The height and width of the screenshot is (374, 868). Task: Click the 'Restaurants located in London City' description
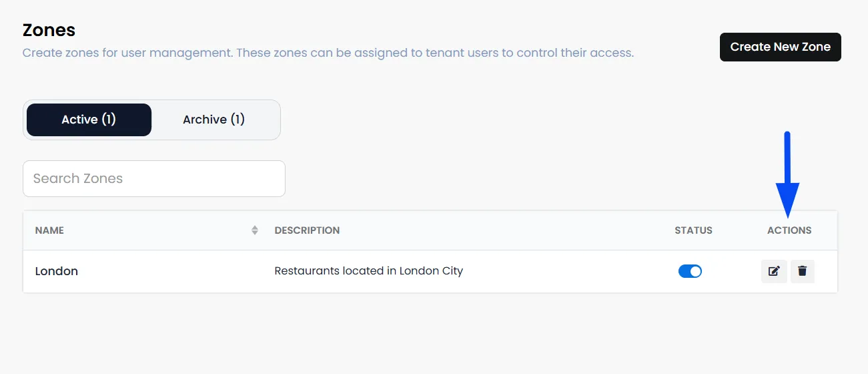pyautogui.click(x=368, y=271)
